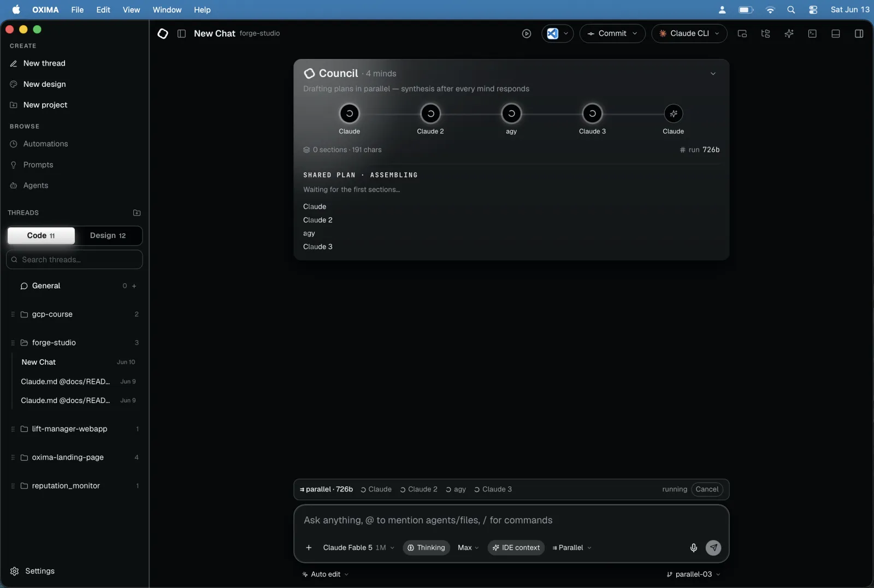Screen dimensions: 874x588
Task: Open the View menu
Action: coord(131,10)
